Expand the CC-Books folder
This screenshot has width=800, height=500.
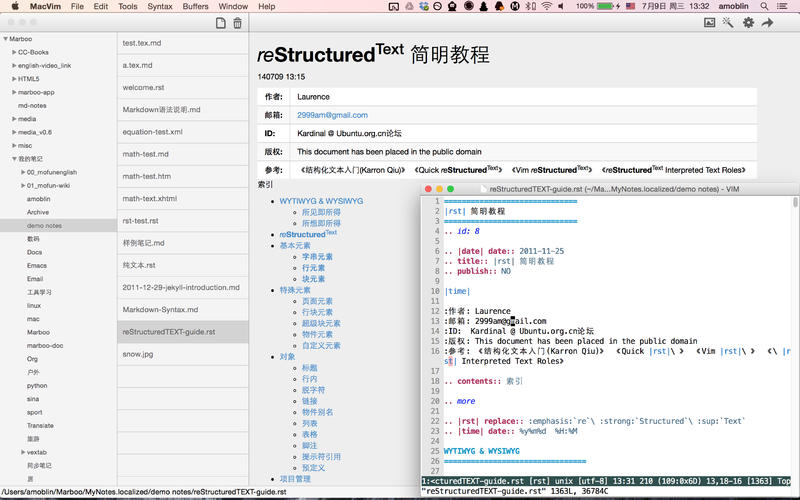pyautogui.click(x=14, y=52)
